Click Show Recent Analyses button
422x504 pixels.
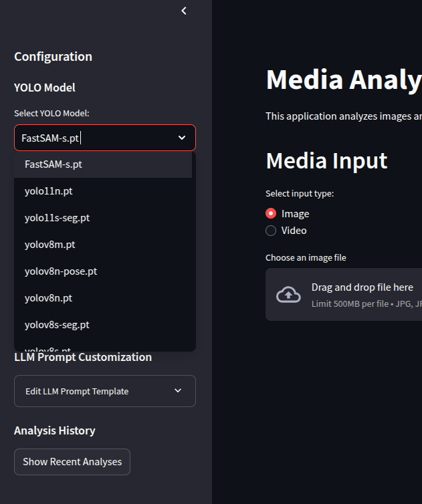[x=72, y=462]
